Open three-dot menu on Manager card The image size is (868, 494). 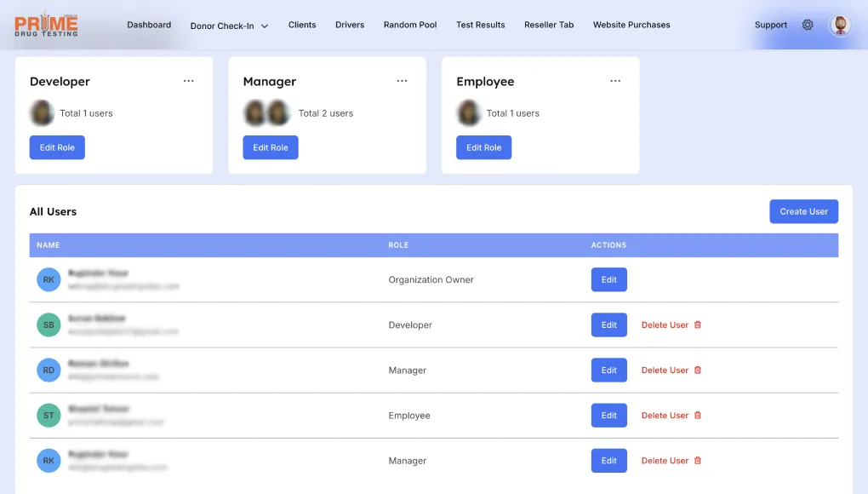click(402, 81)
